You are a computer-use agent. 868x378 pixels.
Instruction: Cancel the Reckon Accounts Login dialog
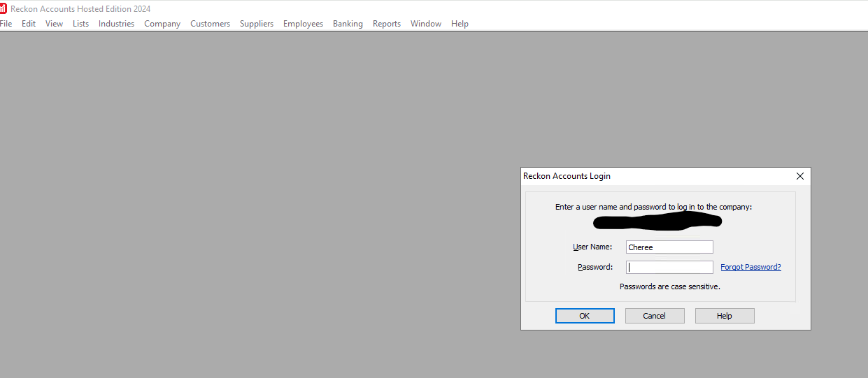coord(655,316)
